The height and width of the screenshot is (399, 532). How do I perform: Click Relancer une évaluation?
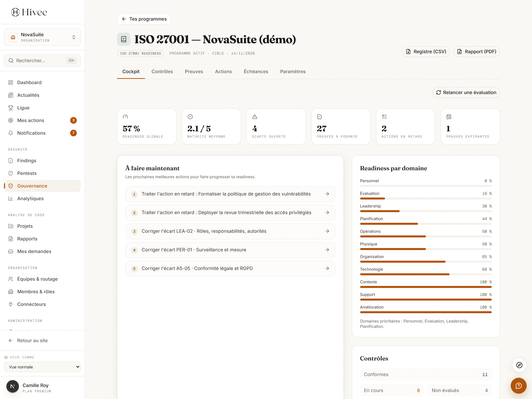click(x=466, y=93)
